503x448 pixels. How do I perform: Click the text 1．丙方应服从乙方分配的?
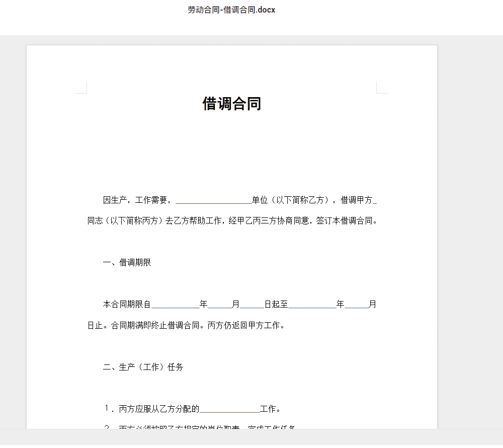(152, 409)
